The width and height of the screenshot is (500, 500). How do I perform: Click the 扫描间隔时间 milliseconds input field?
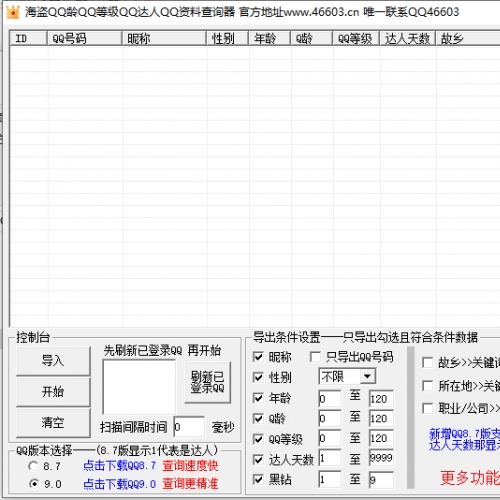[x=189, y=427]
